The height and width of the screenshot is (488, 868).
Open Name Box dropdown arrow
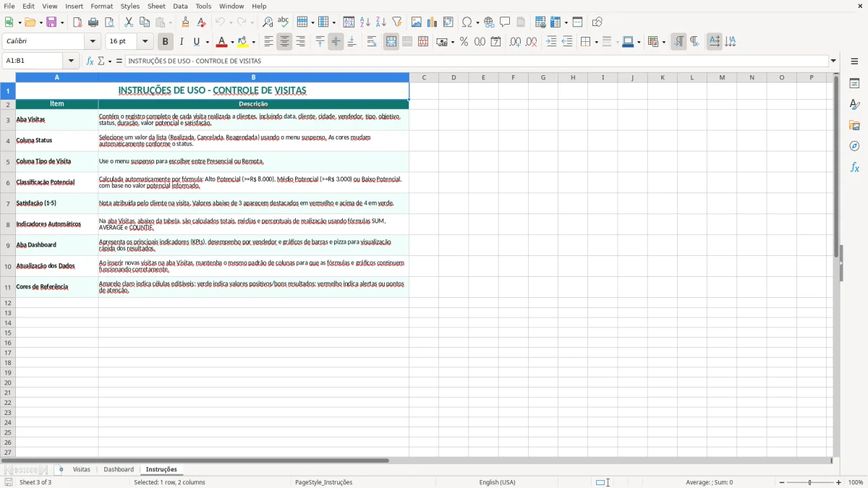(x=71, y=61)
